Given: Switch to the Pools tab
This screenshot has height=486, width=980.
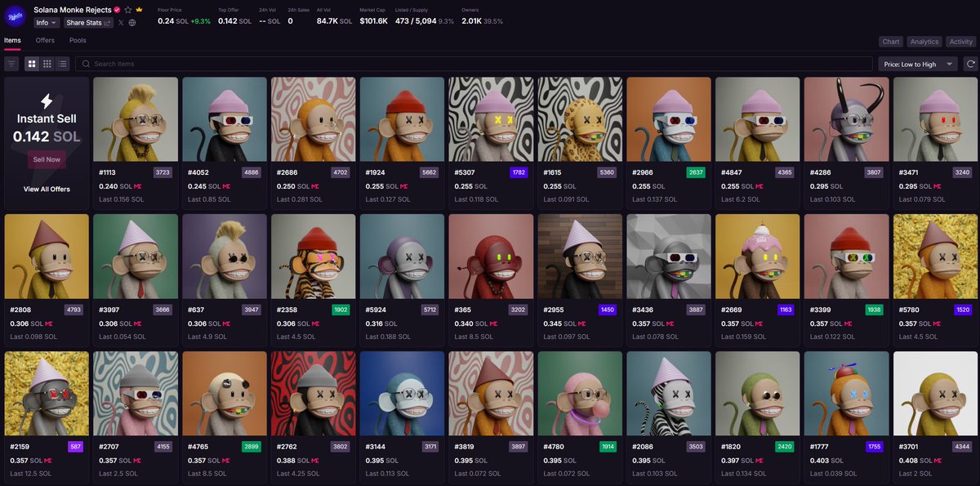Looking at the screenshot, I should click(x=78, y=40).
